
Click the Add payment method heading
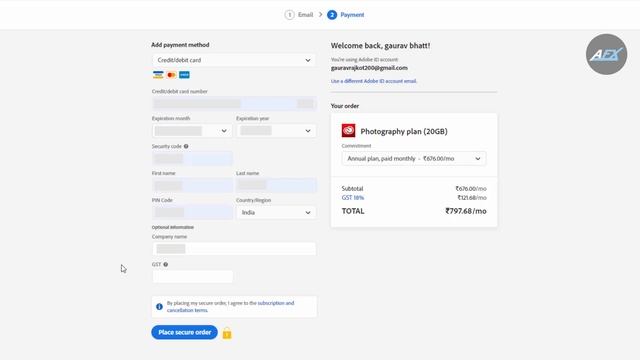180,45
